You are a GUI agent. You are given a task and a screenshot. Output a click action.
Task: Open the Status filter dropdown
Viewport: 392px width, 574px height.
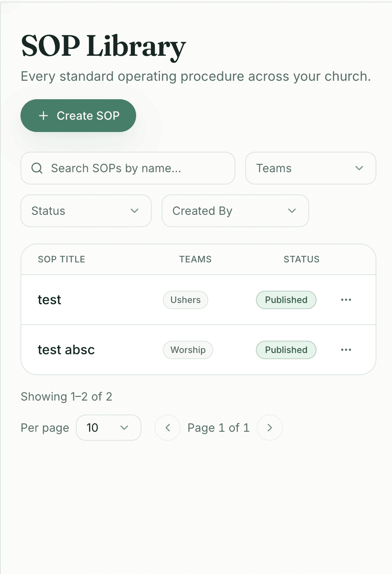[86, 211]
